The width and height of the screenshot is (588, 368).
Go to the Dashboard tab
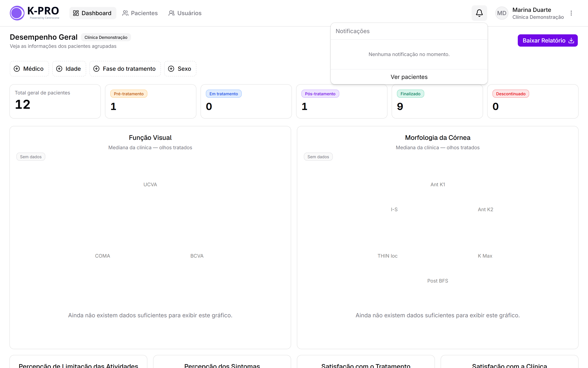92,13
